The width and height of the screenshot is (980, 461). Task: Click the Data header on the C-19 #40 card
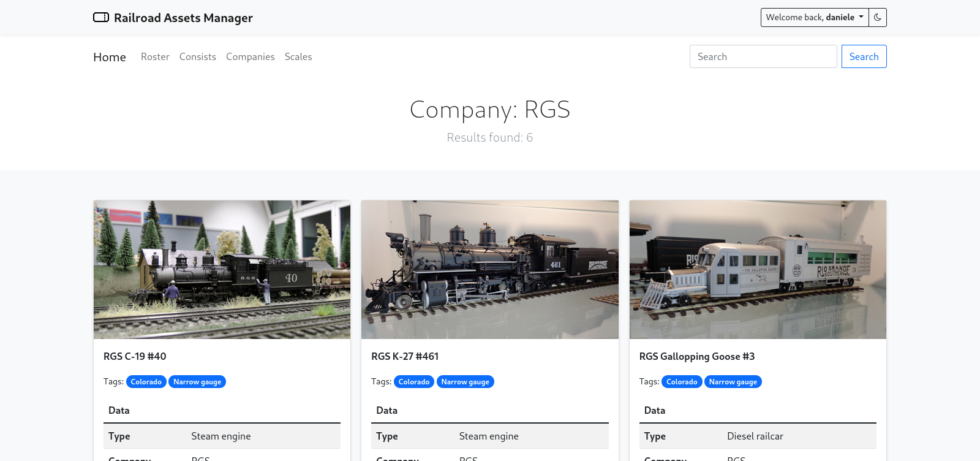click(x=119, y=410)
